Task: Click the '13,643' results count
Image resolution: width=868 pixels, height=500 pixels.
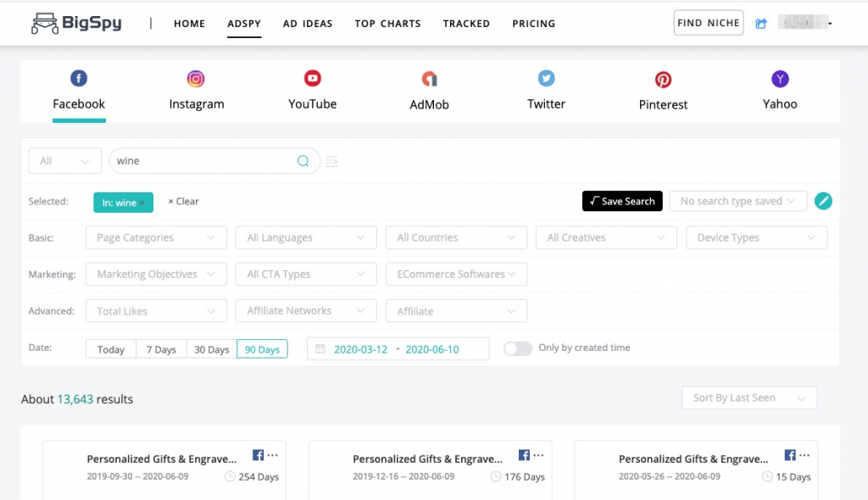Action: pyautogui.click(x=75, y=399)
